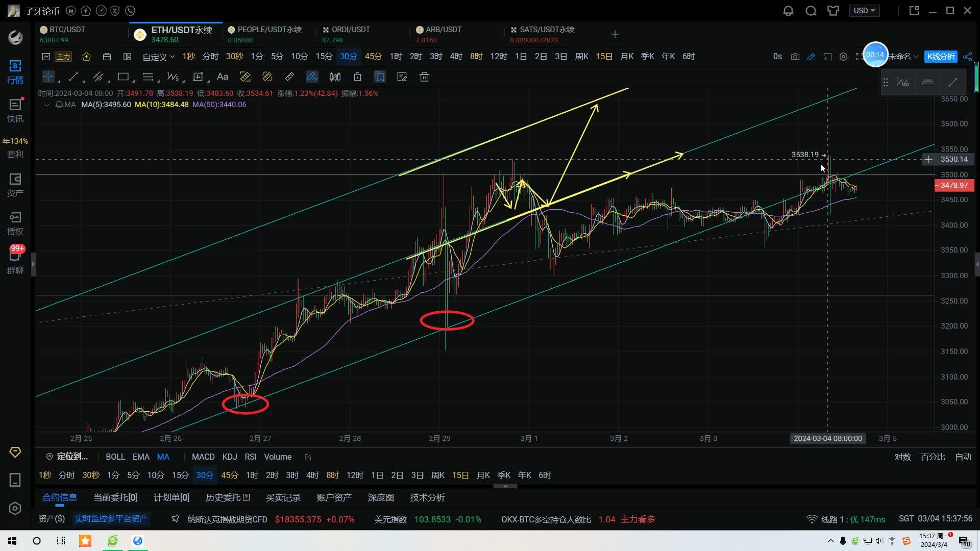Switch to the BTC/USDT tab
Viewport: 980px width, 551px height.
click(67, 30)
